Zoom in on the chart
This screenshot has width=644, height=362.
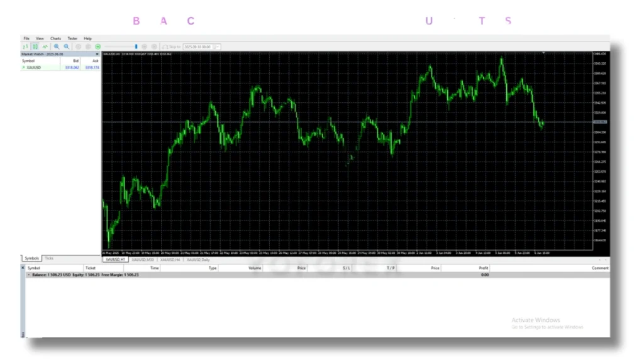pyautogui.click(x=56, y=47)
